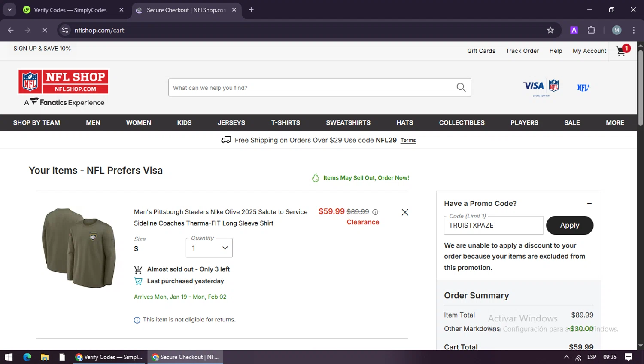This screenshot has width=644, height=364.
Task: Open the T-SHIRTS menu
Action: point(286,123)
